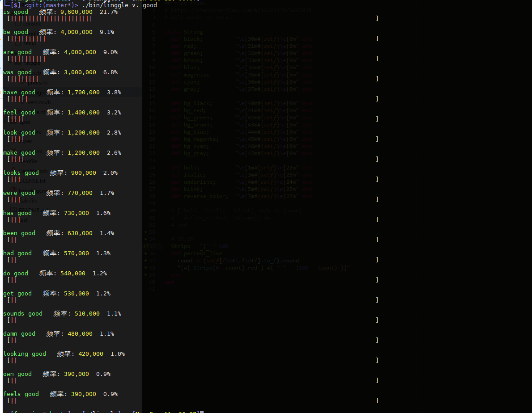Click the '<git:(master*)>' prompt segment

coord(51,5)
